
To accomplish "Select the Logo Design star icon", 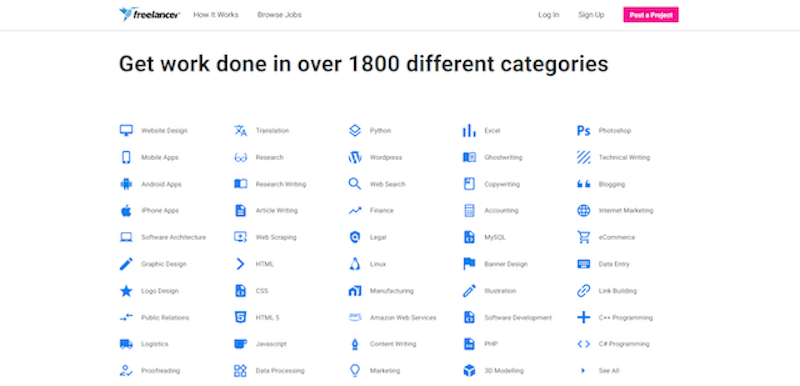I will click(126, 291).
